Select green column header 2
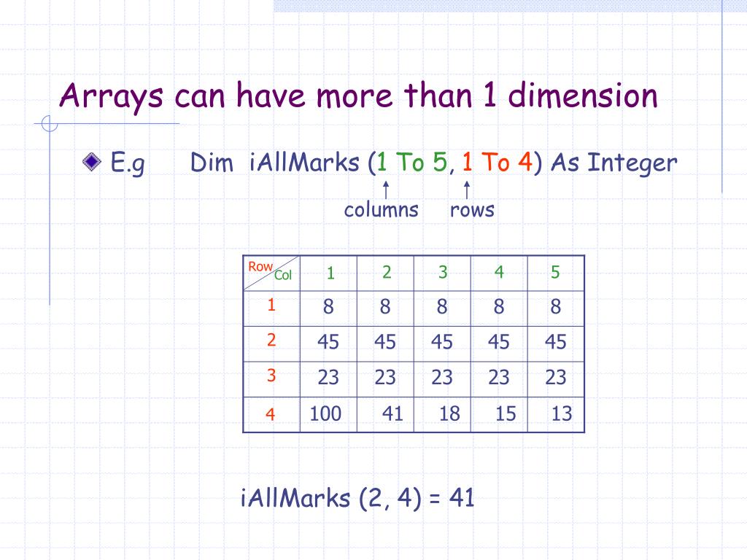Viewport: 747px width, 560px height. [387, 273]
